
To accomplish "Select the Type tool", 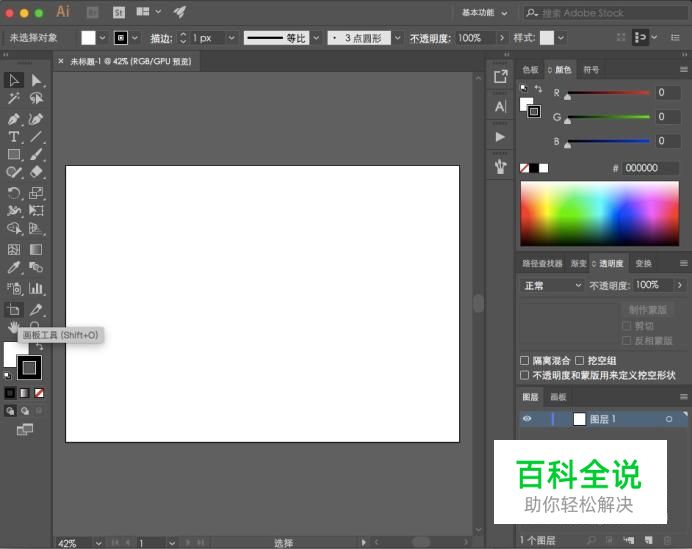I will (x=14, y=137).
